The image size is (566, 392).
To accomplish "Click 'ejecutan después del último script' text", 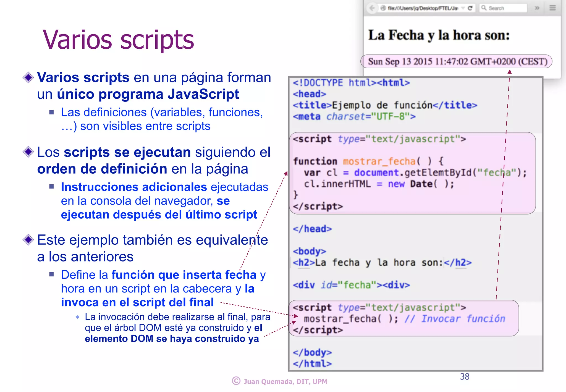I will (159, 215).
